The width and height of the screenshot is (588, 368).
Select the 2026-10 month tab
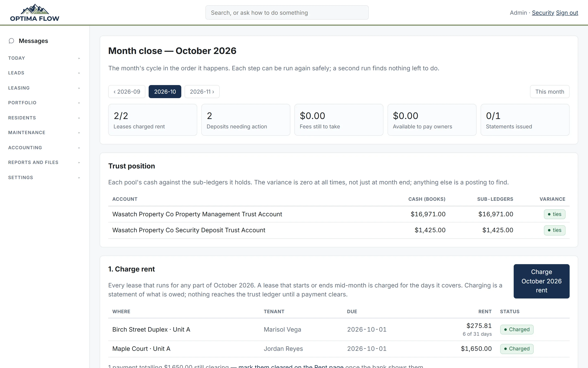[165, 92]
